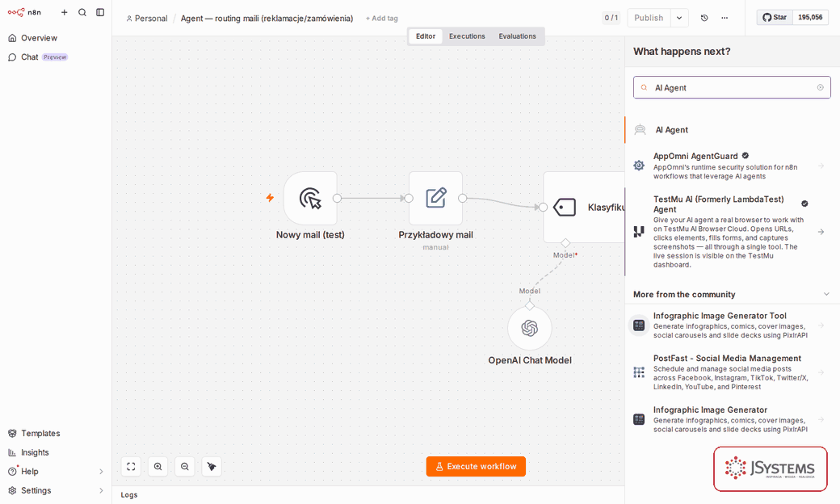
Task: Open workflow history clock icon
Action: 704,18
